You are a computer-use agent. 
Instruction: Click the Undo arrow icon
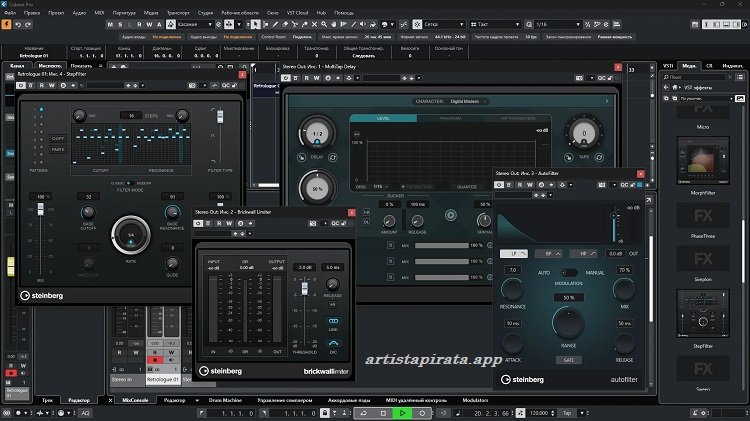[18, 24]
